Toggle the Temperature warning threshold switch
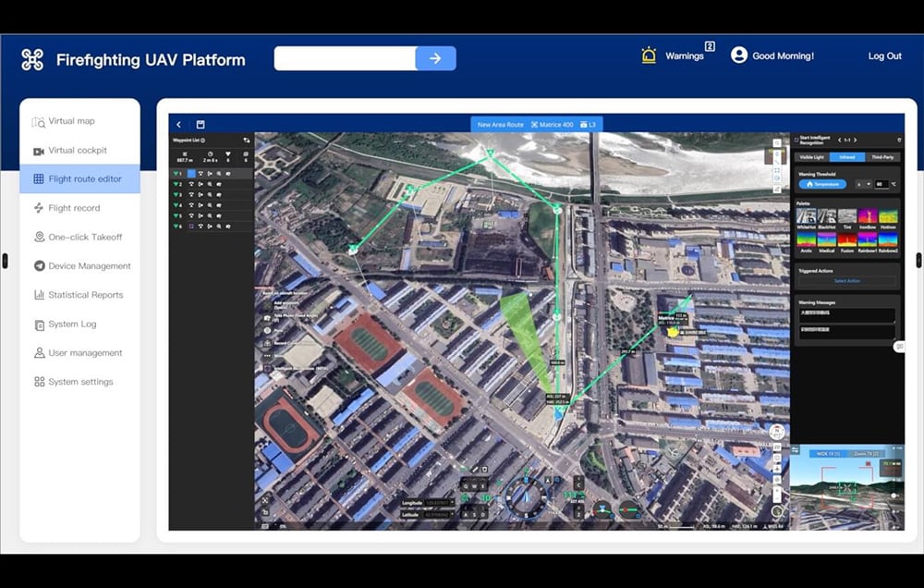Image resolution: width=924 pixels, height=588 pixels. (822, 184)
